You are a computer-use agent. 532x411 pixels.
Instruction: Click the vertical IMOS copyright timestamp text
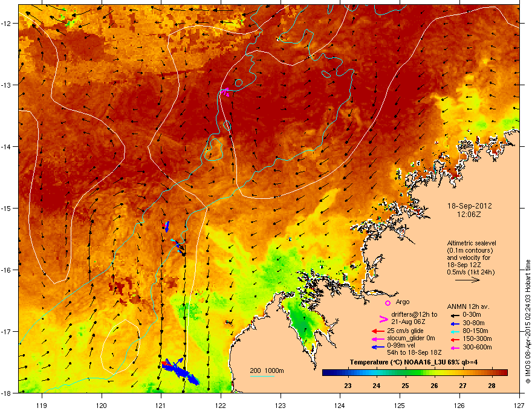pos(528,322)
